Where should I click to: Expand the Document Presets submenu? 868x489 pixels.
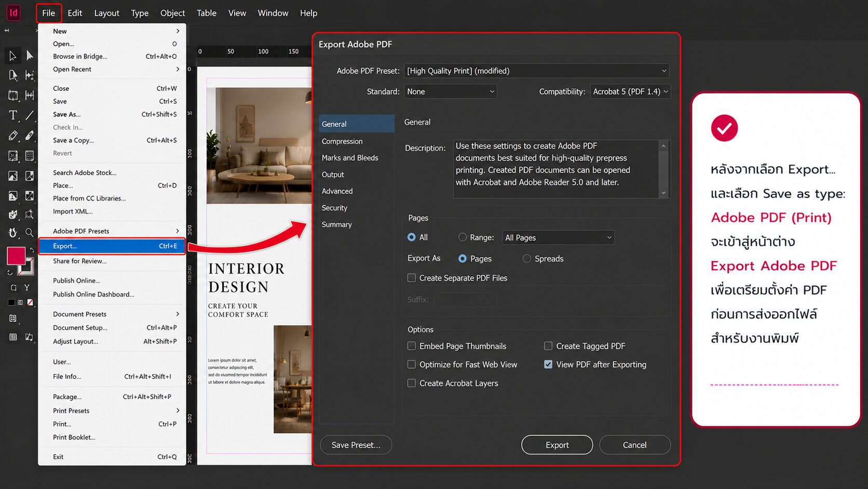click(x=112, y=314)
